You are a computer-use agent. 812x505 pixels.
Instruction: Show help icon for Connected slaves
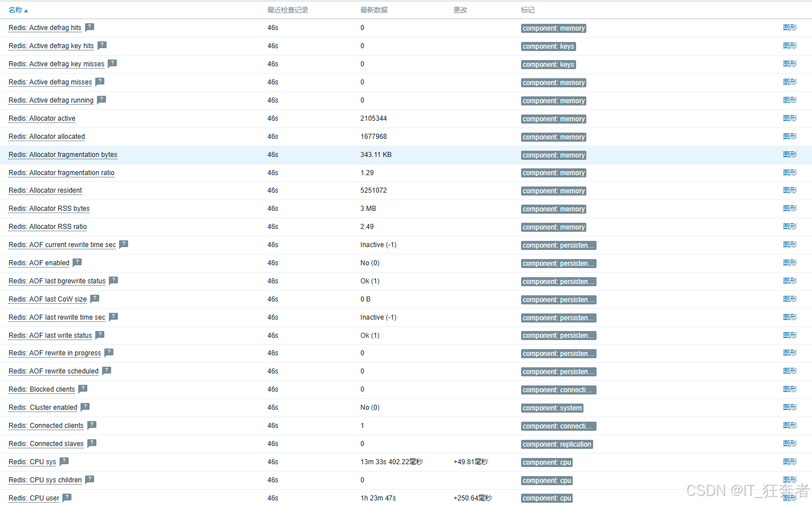tap(92, 443)
